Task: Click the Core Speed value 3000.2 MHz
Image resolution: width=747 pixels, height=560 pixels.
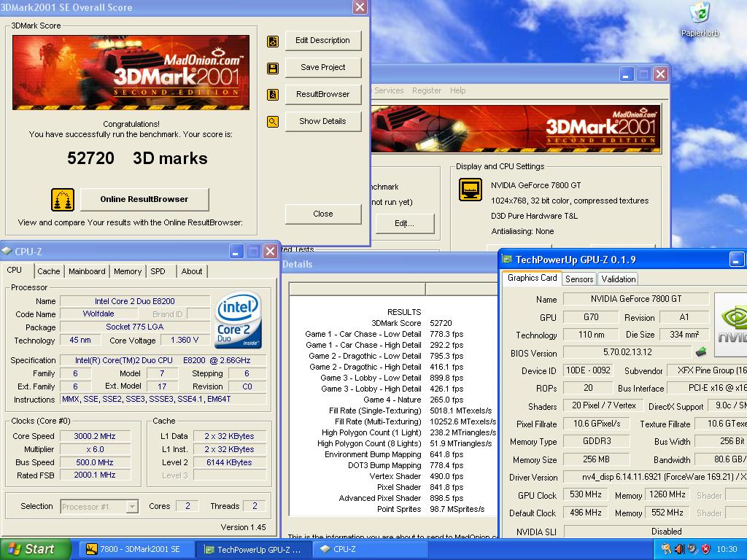Action: pyautogui.click(x=95, y=436)
